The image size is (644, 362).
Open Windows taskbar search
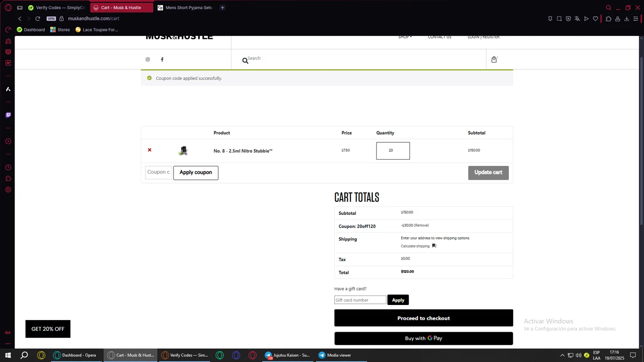coord(24,355)
